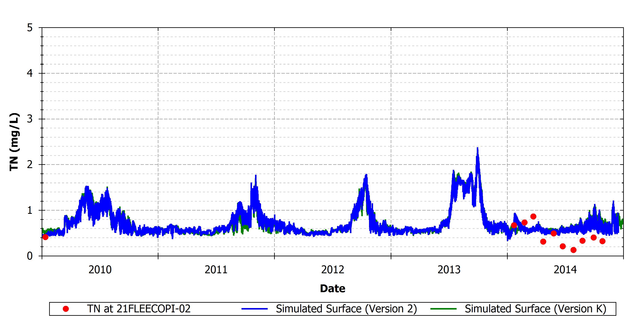This screenshot has height=322, width=644.
Task: Click the 2011 x-axis label
Action: pos(216,270)
